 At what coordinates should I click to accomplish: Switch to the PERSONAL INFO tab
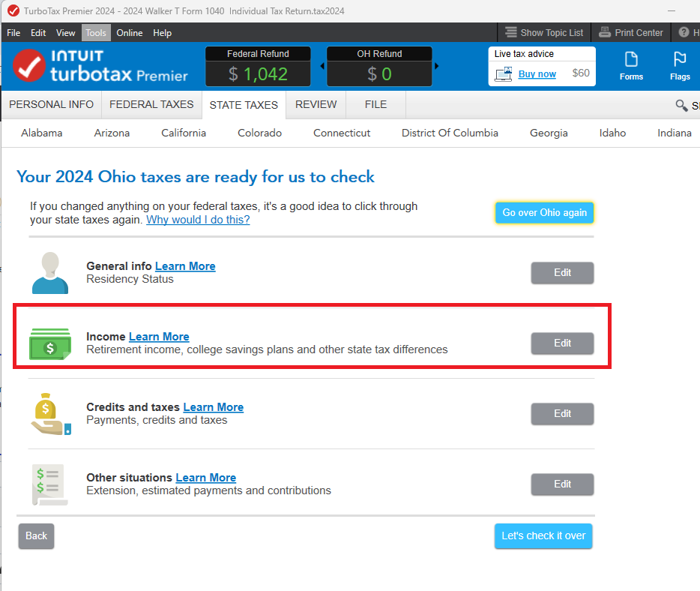[52, 104]
